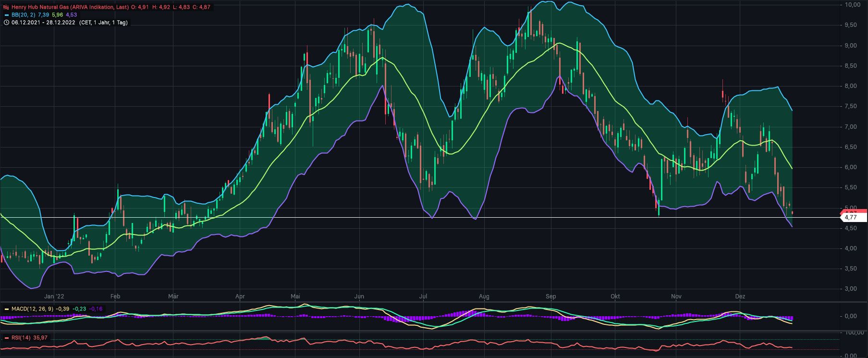Click the white 4,77 price line label
Screen dimensions: 868x358
pyautogui.click(x=851, y=218)
